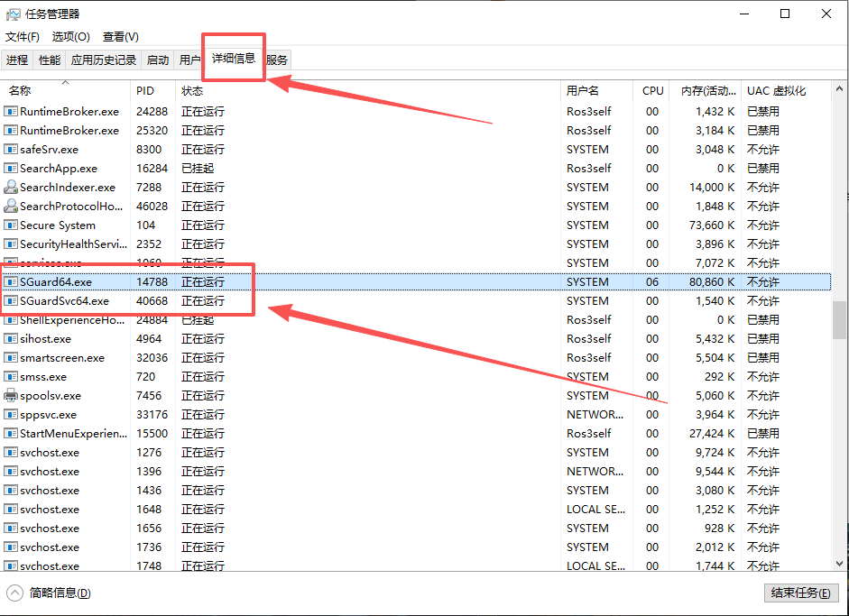Click the Secure System process icon
The width and height of the screenshot is (849, 616).
[x=11, y=225]
